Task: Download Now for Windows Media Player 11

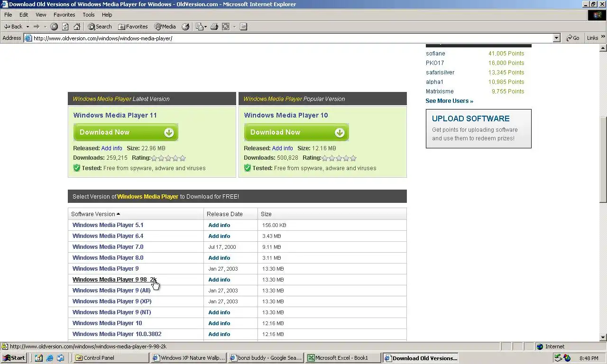Action: coord(126,132)
